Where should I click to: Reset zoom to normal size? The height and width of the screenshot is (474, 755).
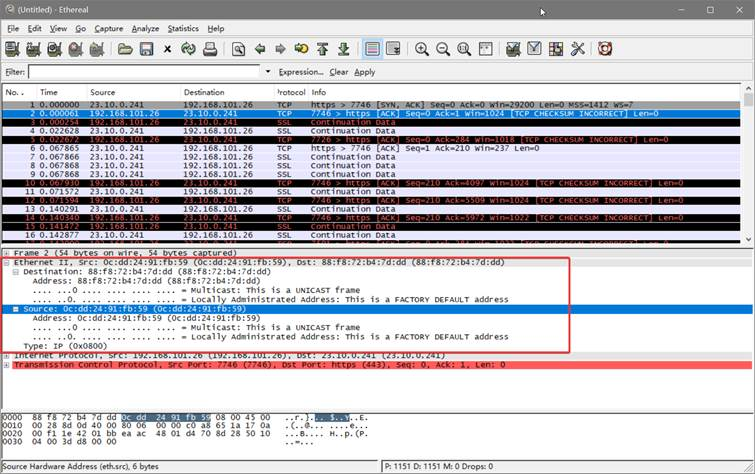click(x=464, y=49)
